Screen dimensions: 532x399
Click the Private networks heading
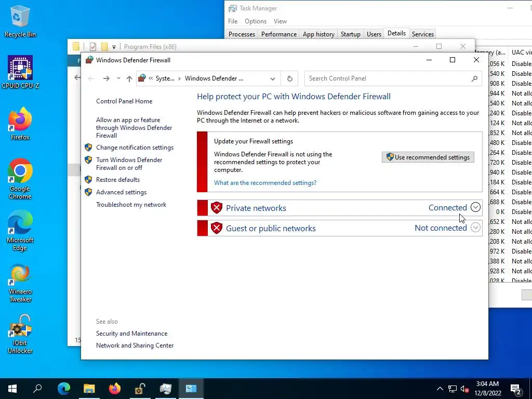coord(256,208)
